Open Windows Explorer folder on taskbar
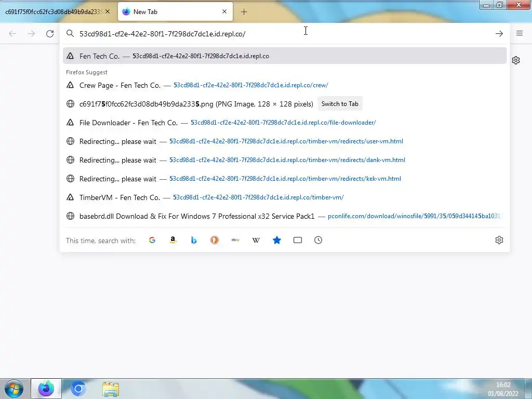Screen dimensions: 532x399 click(x=110, y=389)
